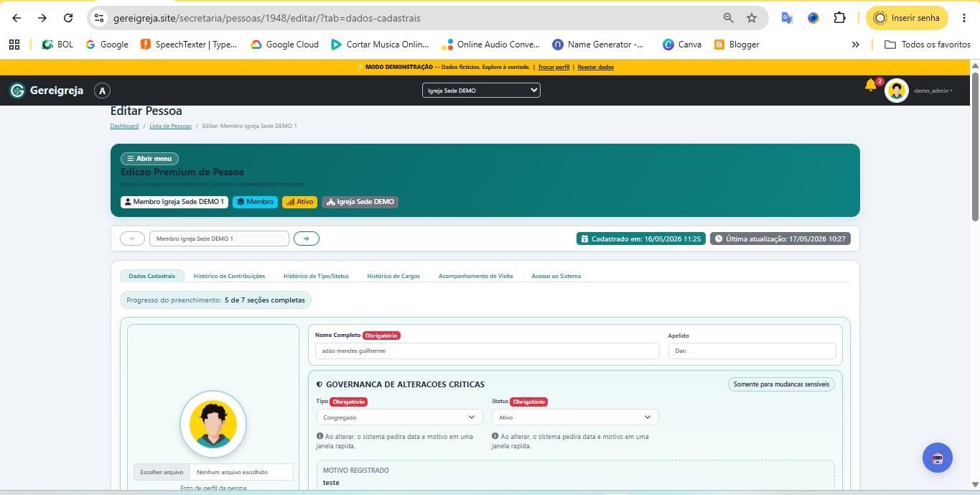Open Chrome's three-dot menu
The image size is (980, 495).
tap(964, 18)
